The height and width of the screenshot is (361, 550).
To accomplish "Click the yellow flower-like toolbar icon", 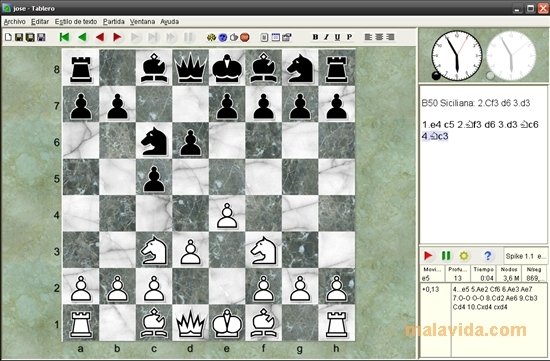I will 211,37.
